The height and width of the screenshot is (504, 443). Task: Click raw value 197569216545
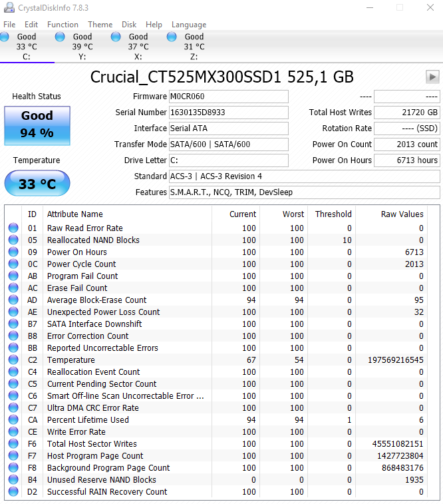pyautogui.click(x=396, y=360)
